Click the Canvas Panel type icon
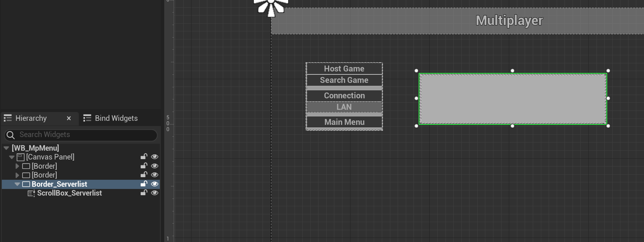This screenshot has height=242, width=644. [x=21, y=157]
